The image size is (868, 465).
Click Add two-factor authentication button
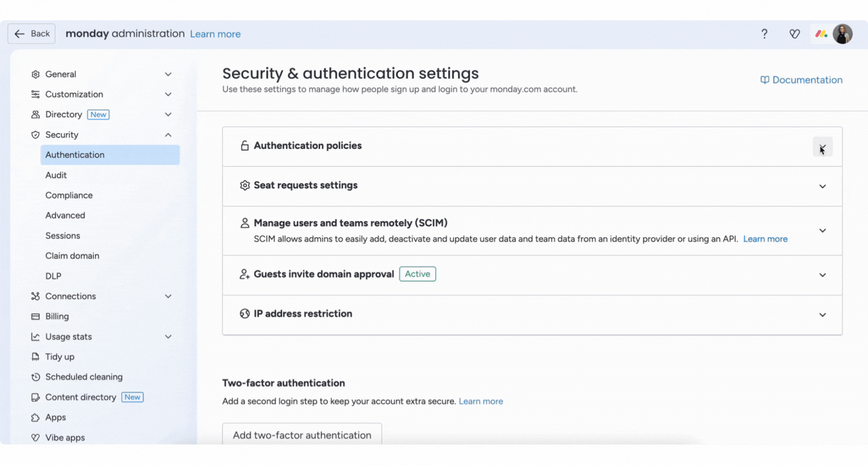(302, 434)
